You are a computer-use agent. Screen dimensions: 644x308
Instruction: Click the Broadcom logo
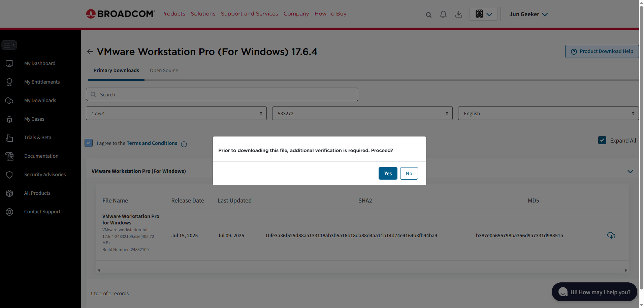point(121,14)
